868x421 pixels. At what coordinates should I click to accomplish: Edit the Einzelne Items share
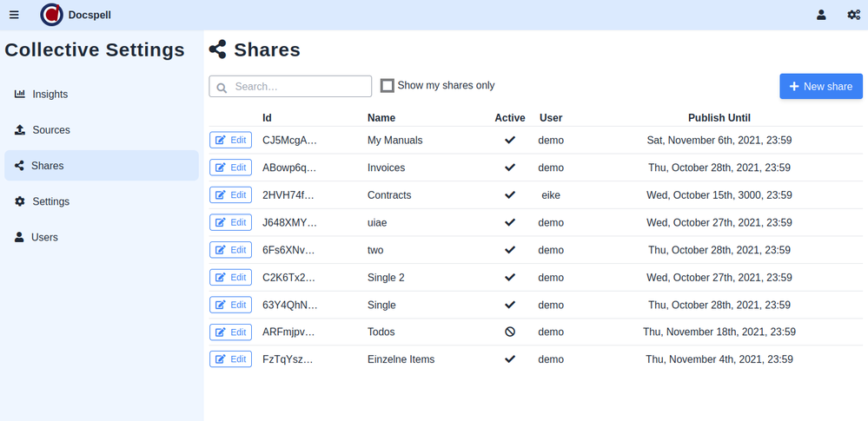230,359
